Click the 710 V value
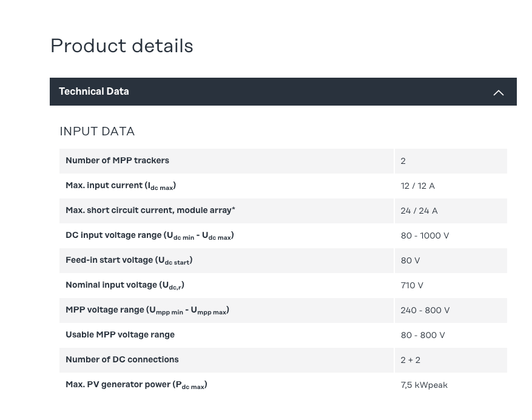532x420 pixels. (412, 285)
